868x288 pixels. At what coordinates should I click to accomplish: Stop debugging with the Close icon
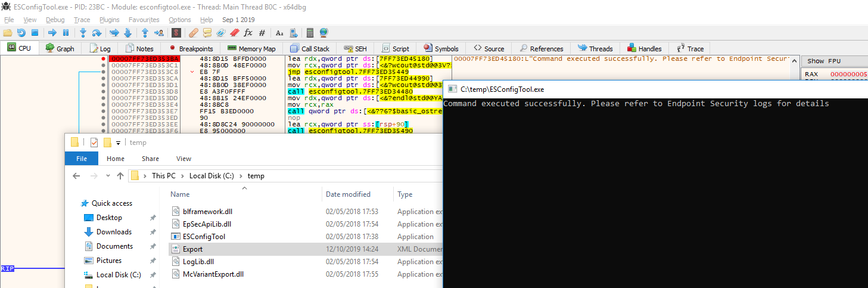[x=35, y=33]
